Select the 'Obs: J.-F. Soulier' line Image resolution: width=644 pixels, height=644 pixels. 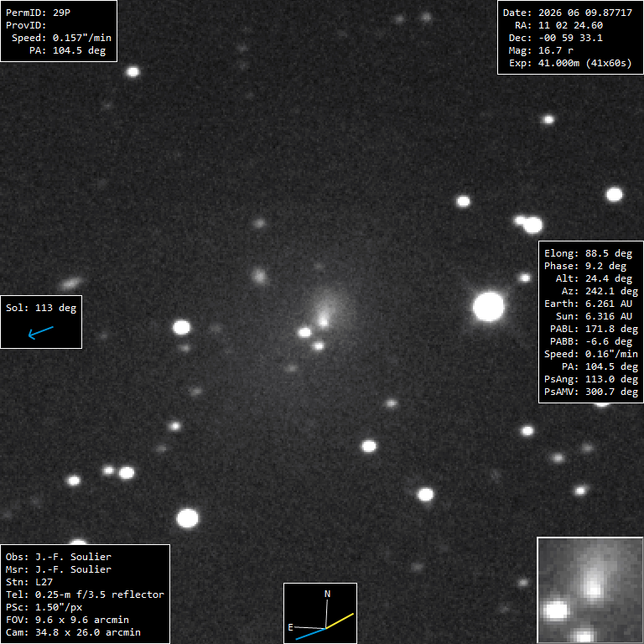click(x=59, y=557)
